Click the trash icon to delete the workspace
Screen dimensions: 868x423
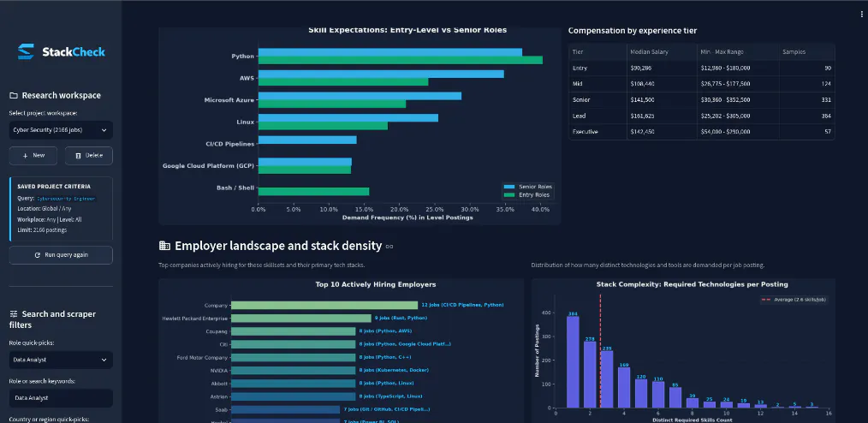[78, 156]
